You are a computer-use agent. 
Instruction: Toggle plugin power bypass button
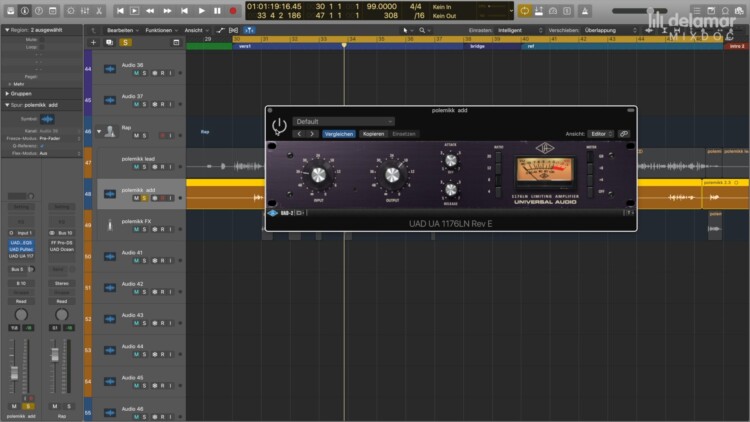tap(279, 126)
